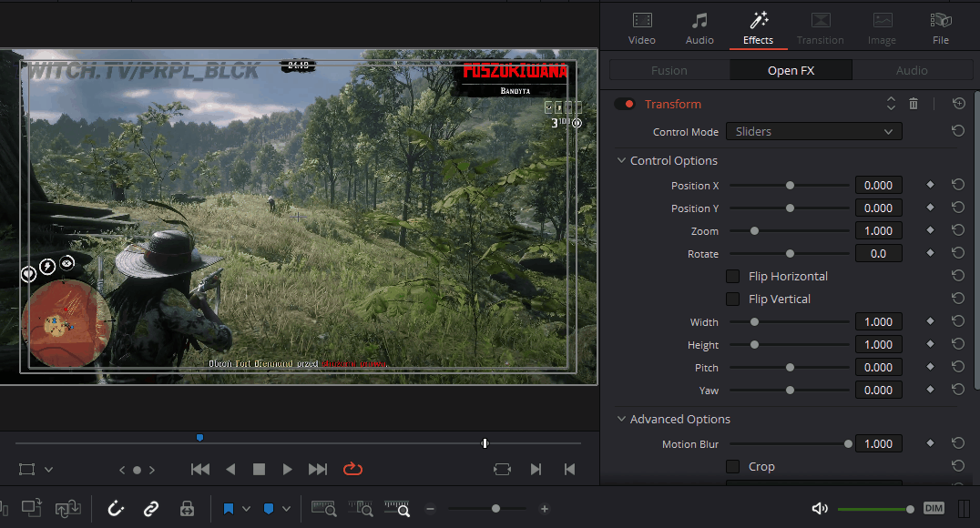Open the Control Mode dropdown
Screen dimensions: 980x528
[813, 132]
